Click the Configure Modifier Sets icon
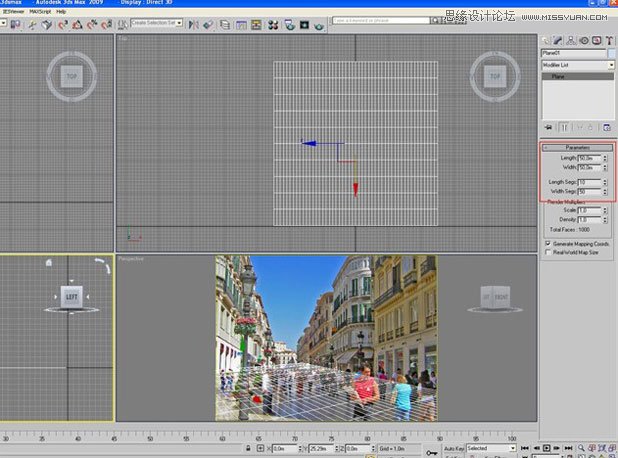This screenshot has height=458, width=618. point(607,127)
